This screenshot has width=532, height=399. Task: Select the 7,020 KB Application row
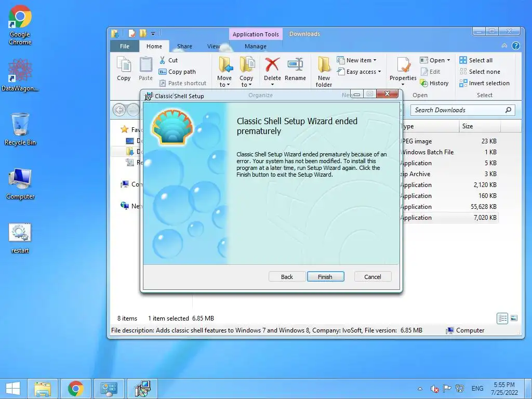click(x=449, y=218)
